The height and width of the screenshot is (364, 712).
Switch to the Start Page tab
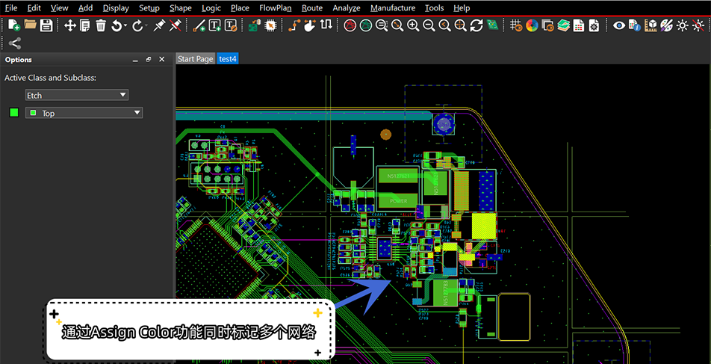point(195,59)
